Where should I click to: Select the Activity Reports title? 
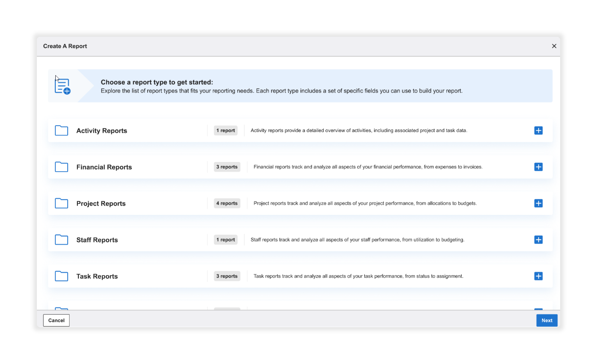[x=102, y=131]
